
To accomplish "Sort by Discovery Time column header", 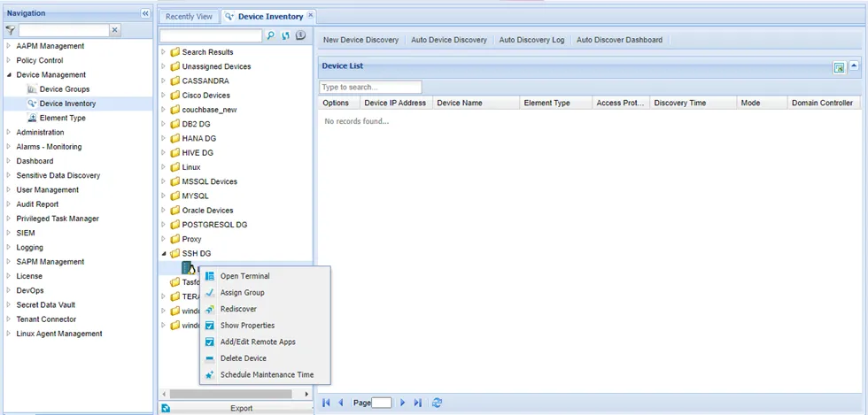I will (x=693, y=103).
